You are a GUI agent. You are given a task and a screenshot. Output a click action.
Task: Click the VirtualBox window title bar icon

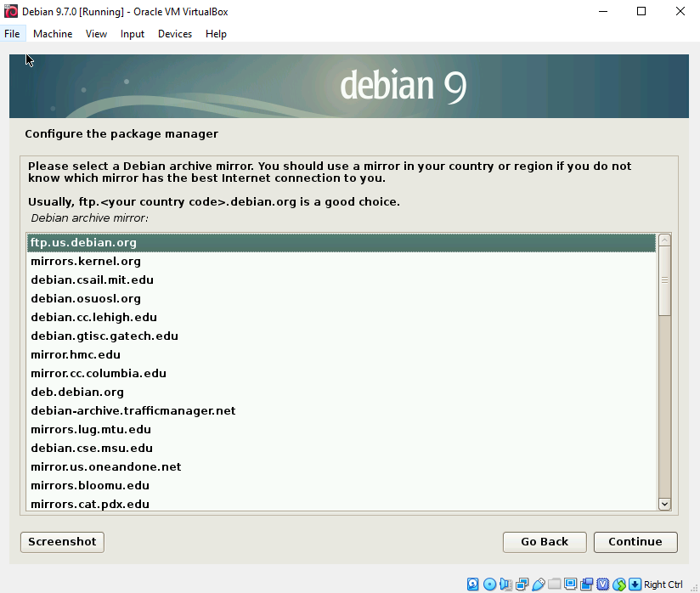[x=11, y=11]
